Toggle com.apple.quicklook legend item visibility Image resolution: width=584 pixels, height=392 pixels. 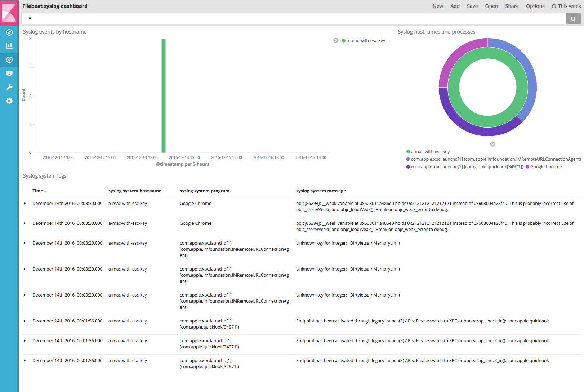[465, 166]
